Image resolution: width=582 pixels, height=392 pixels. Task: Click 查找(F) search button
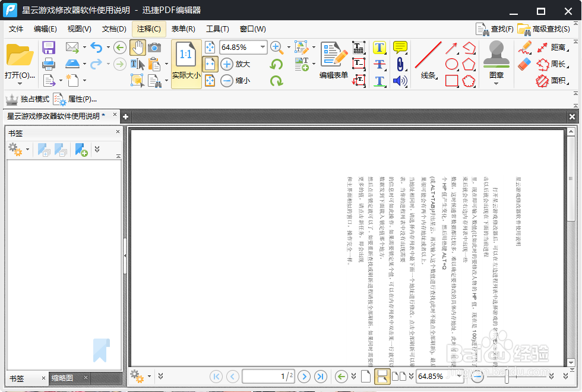point(494,29)
